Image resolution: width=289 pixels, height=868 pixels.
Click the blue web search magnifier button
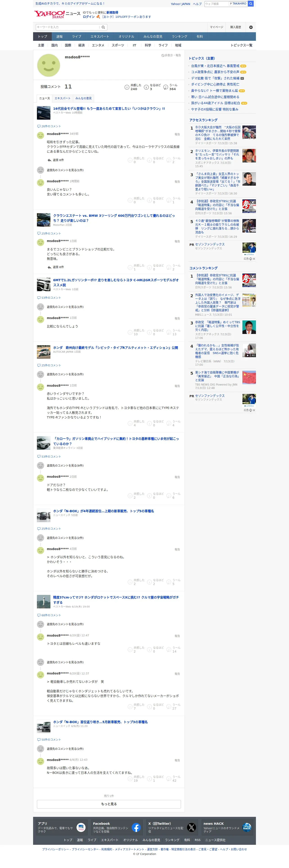(251, 4)
